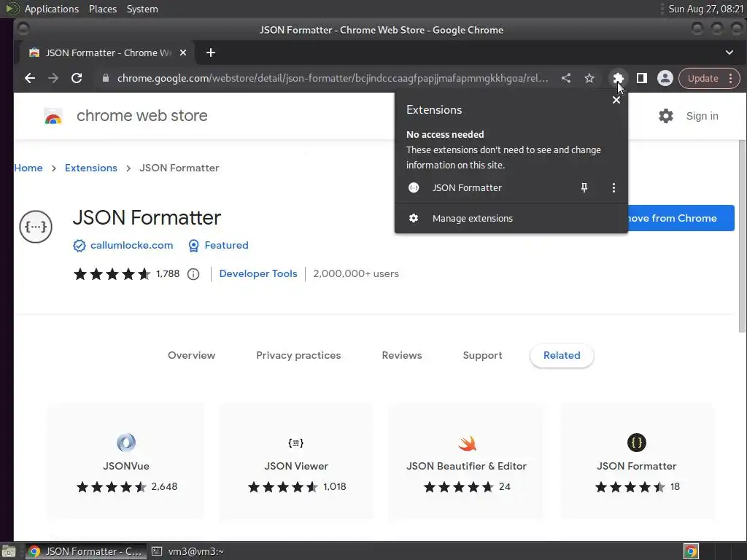Select the Related tab
Image resolution: width=747 pixels, height=560 pixels.
point(562,355)
